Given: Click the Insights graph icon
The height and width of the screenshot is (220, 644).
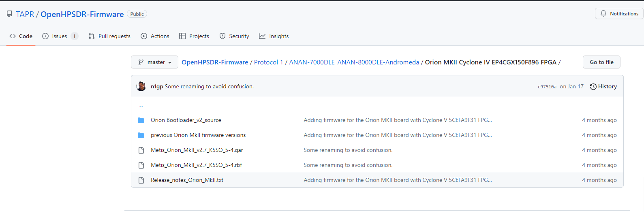Looking at the screenshot, I should [x=262, y=36].
